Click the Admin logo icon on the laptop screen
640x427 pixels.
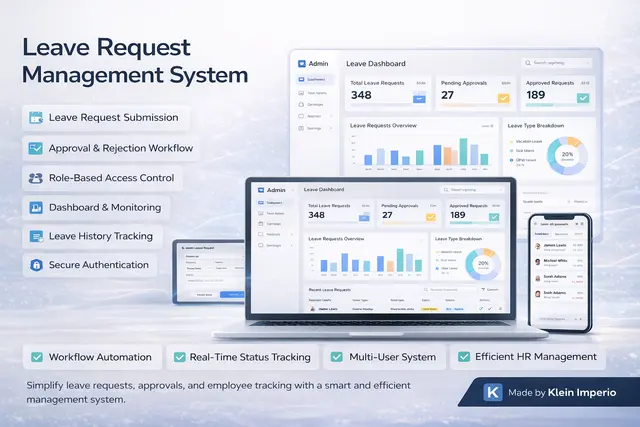click(261, 190)
